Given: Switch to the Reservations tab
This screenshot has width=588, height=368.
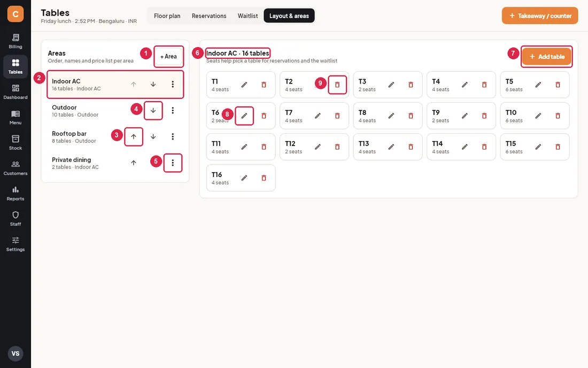Looking at the screenshot, I should [x=209, y=16].
